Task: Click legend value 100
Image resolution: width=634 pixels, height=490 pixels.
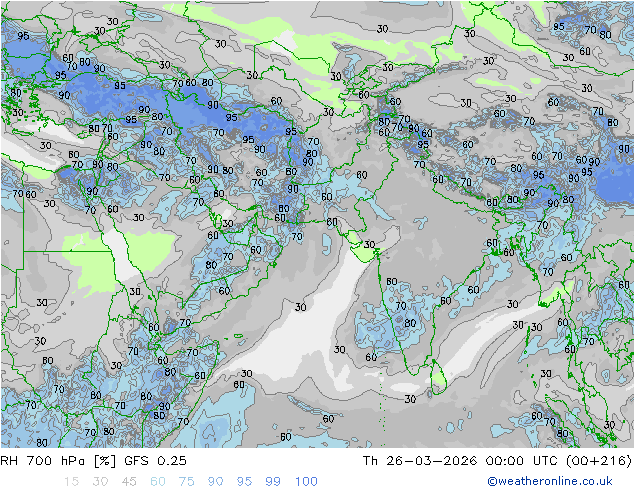Action: click(x=306, y=482)
